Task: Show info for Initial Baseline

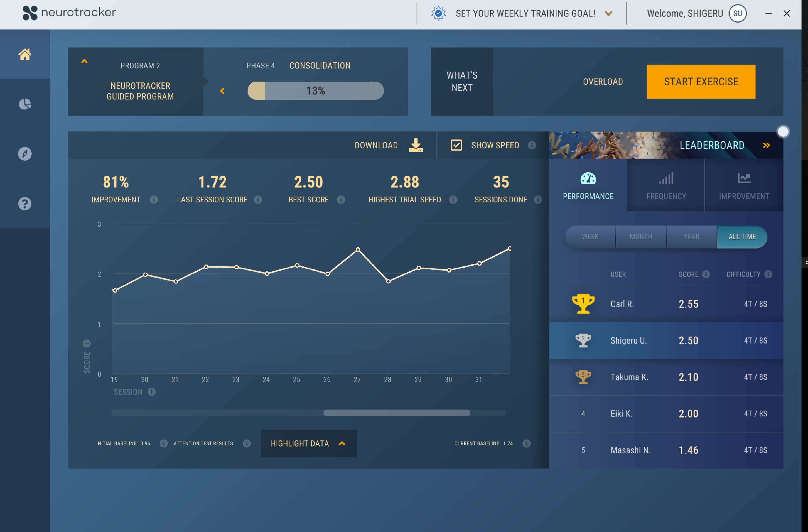Action: tap(164, 443)
